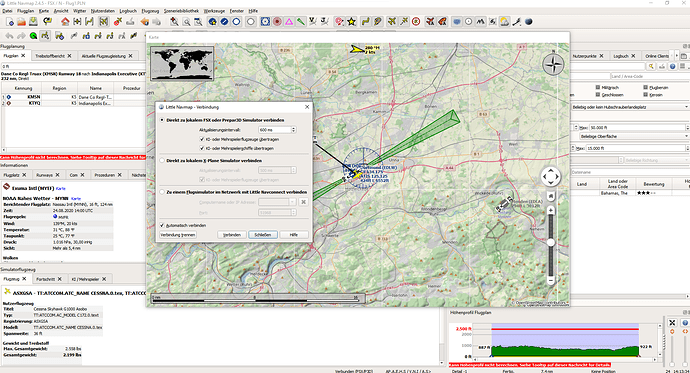Expand the Hubschrauberlandeplatz filter dropdown

(x=629, y=107)
